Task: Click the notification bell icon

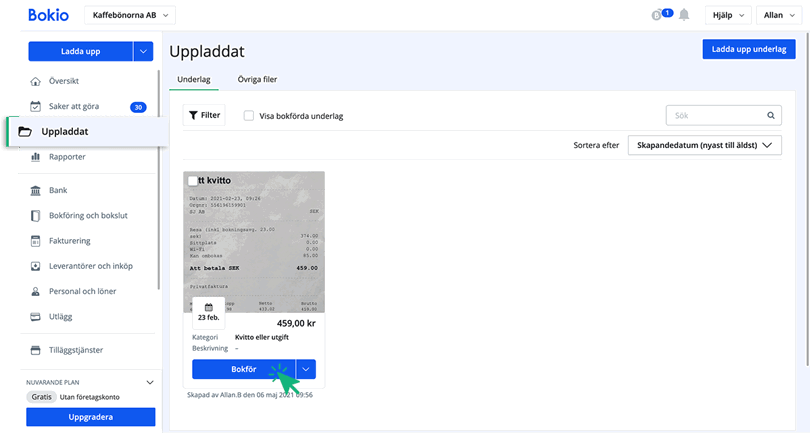Action: [684, 15]
